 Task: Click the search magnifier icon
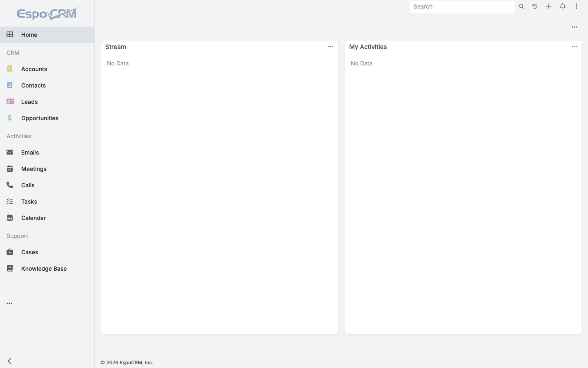click(521, 7)
